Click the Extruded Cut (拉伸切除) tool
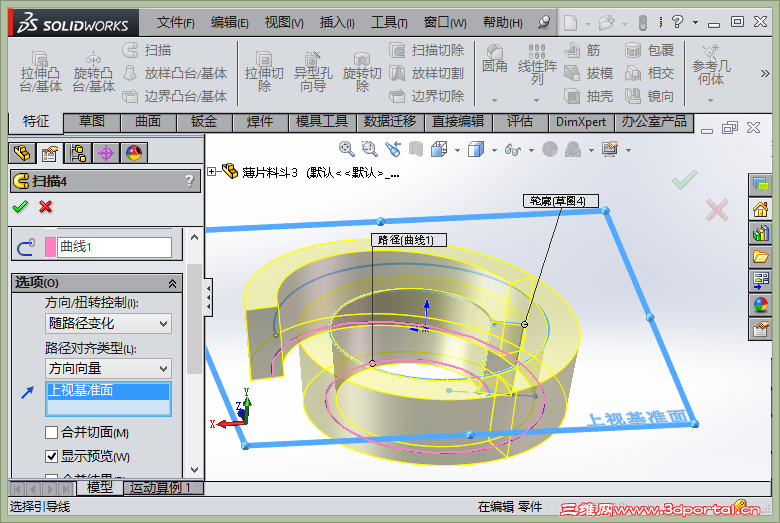The height and width of the screenshot is (523, 780). 264,72
